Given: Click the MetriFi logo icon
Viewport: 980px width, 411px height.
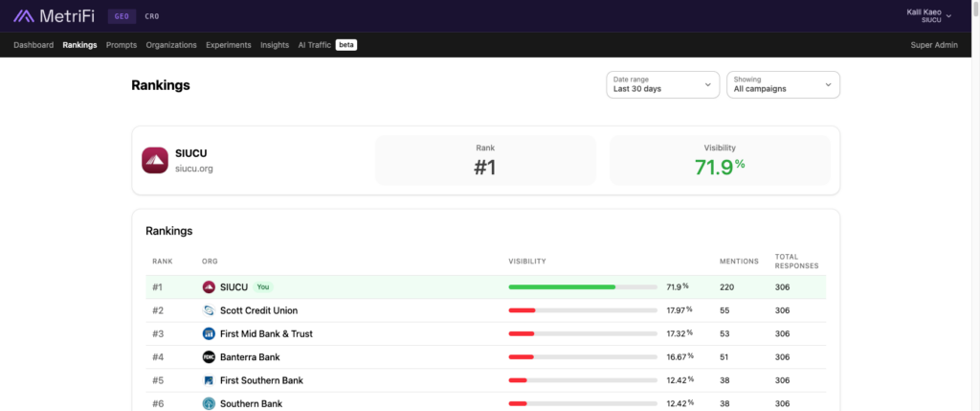Looking at the screenshot, I should [x=24, y=16].
